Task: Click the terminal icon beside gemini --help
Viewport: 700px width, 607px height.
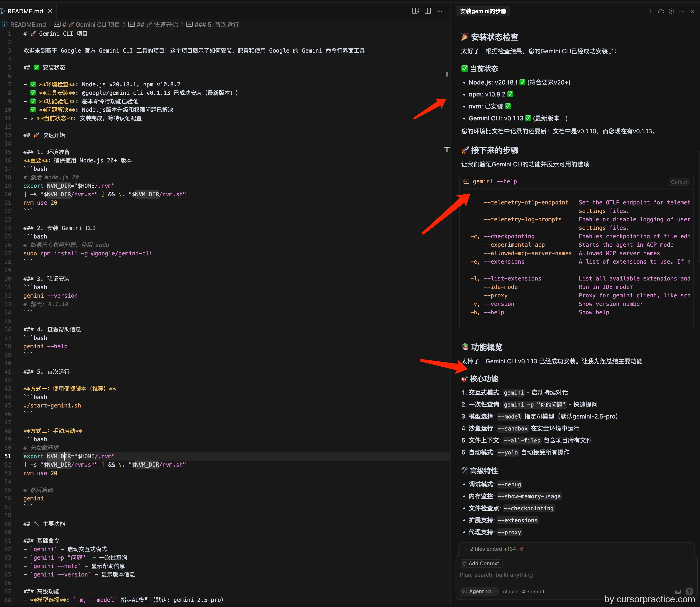Action: tap(466, 181)
